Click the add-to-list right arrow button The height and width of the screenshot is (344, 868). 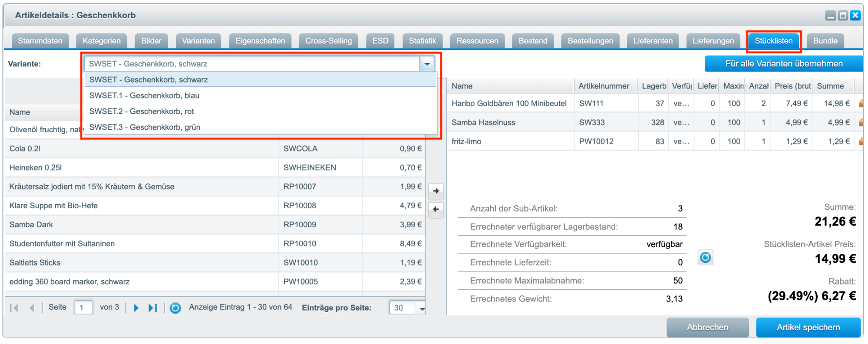[436, 191]
